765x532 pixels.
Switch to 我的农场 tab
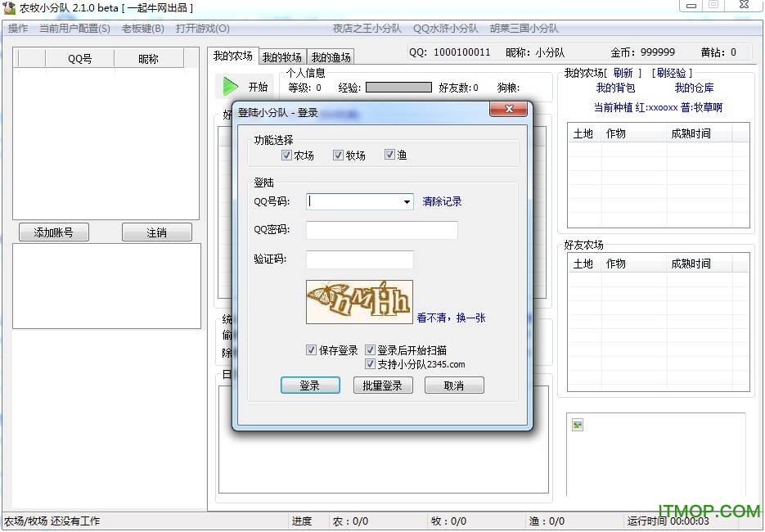tap(232, 56)
